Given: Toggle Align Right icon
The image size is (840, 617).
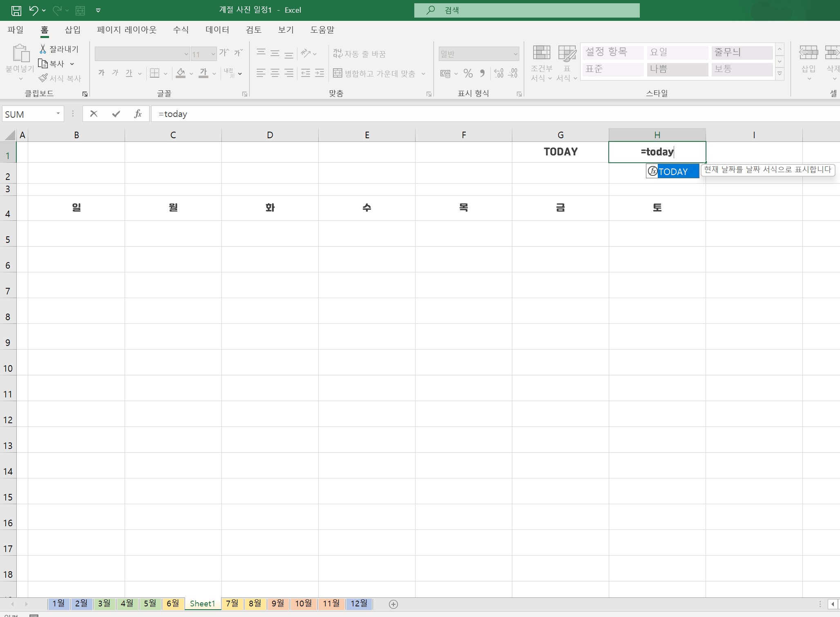Looking at the screenshot, I should (289, 73).
